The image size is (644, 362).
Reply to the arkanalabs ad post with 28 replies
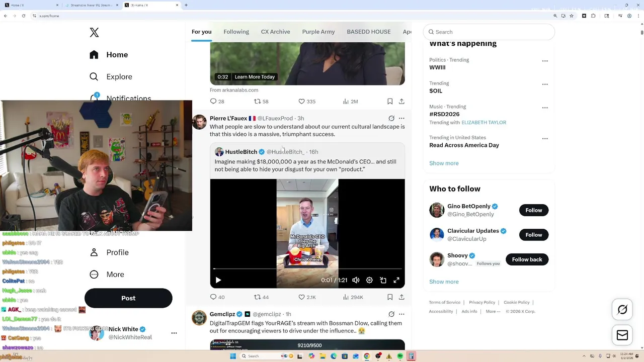[x=217, y=102]
